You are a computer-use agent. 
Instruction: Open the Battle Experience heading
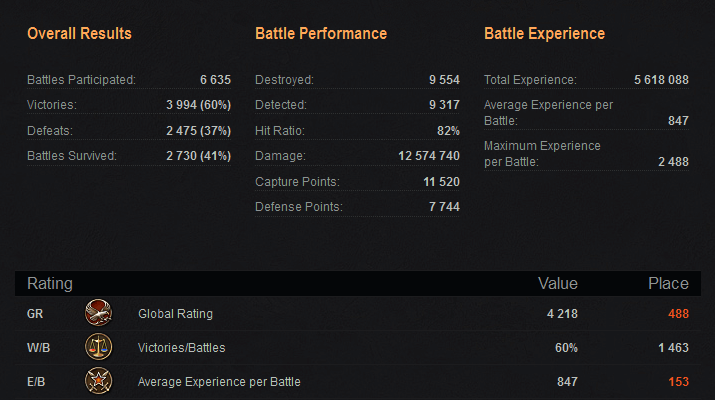(x=544, y=34)
